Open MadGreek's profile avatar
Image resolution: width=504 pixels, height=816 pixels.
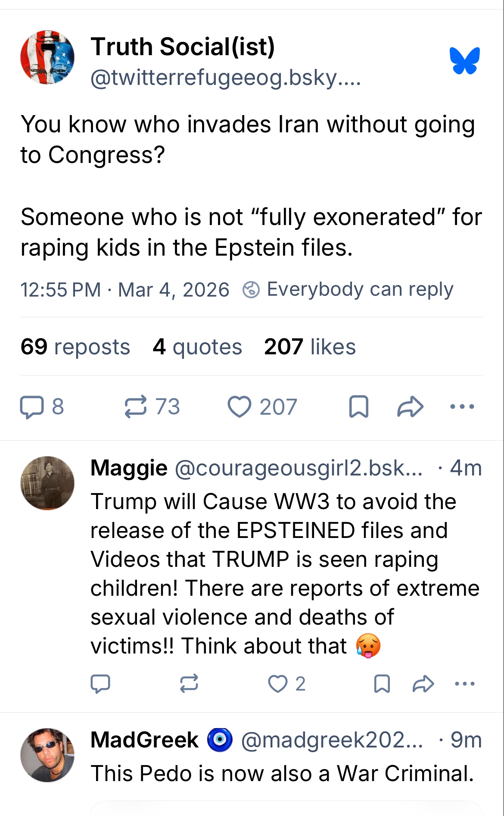coord(47,755)
